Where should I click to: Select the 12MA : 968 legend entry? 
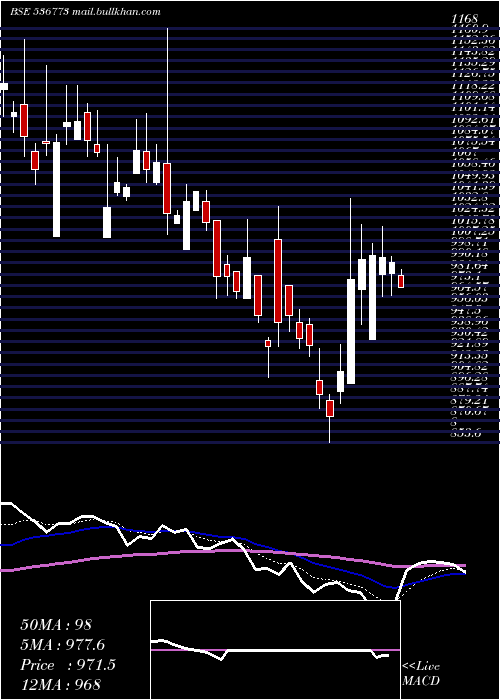(61, 684)
